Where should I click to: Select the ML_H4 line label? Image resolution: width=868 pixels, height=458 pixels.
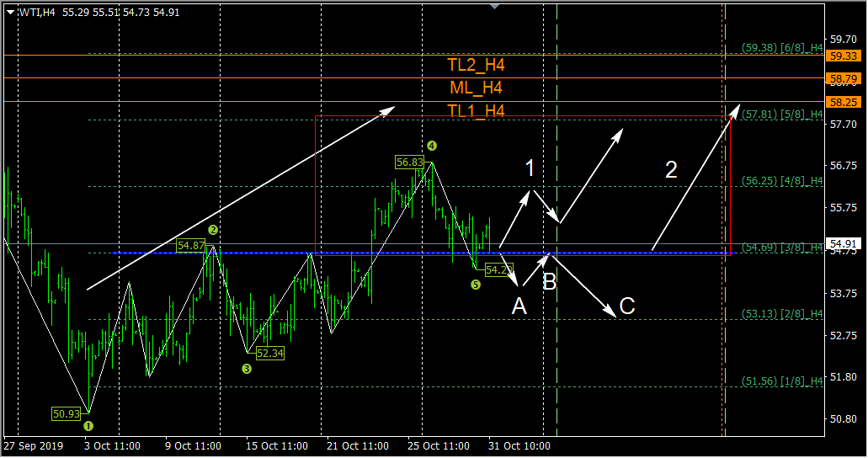point(476,88)
